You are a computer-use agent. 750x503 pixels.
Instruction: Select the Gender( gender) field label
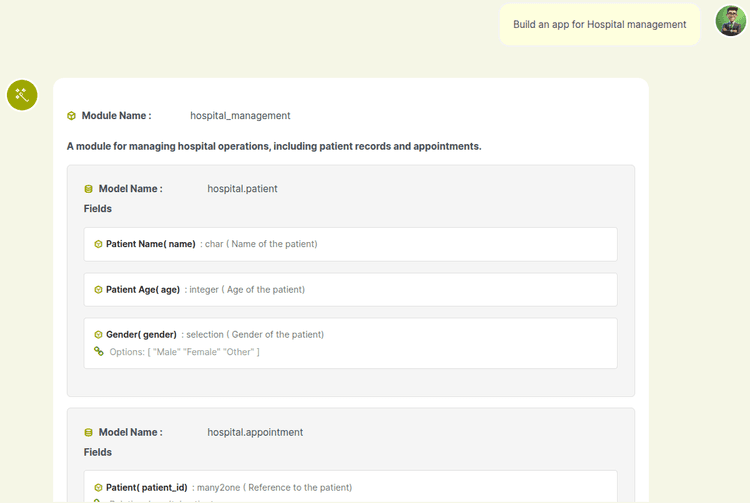click(141, 335)
